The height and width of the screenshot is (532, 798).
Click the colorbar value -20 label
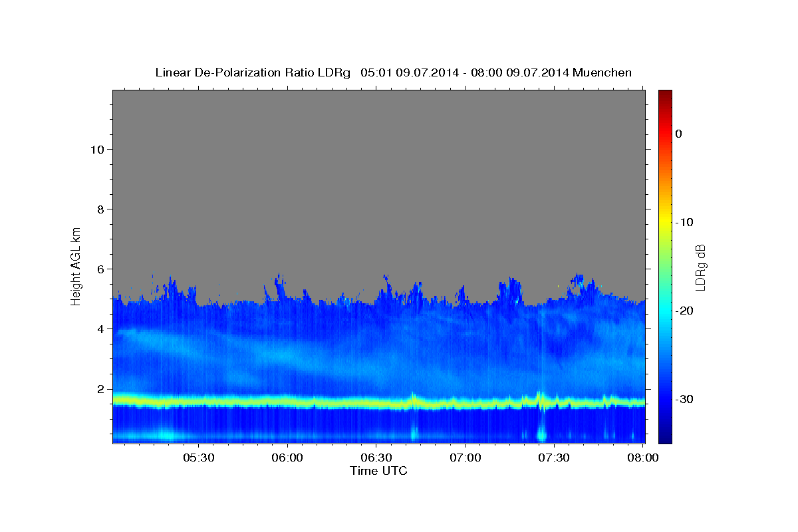point(684,311)
